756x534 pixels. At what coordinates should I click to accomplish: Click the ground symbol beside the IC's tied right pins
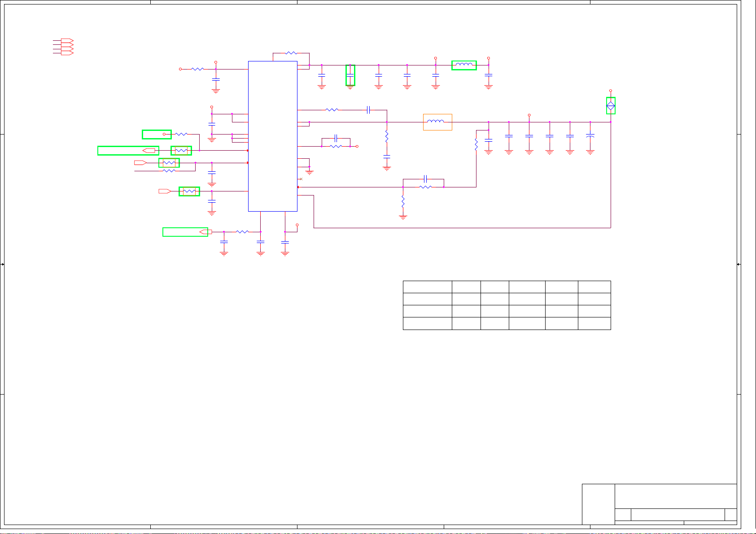click(309, 172)
